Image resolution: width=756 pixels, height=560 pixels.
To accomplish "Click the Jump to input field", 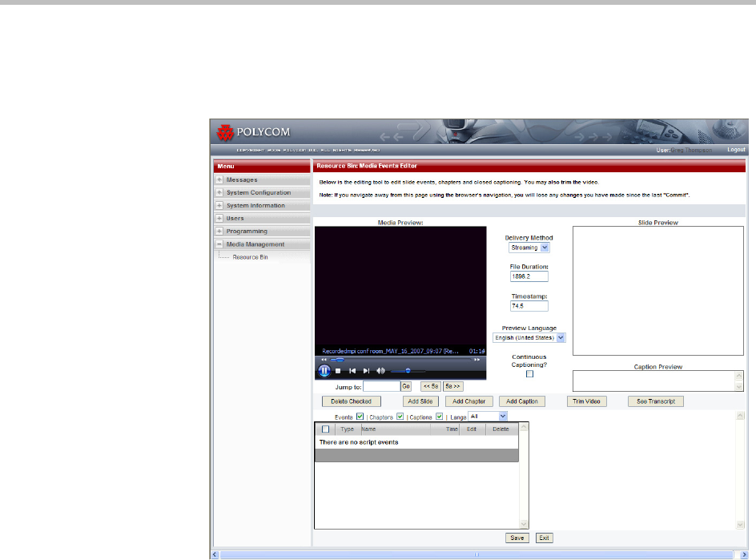I will [x=381, y=386].
